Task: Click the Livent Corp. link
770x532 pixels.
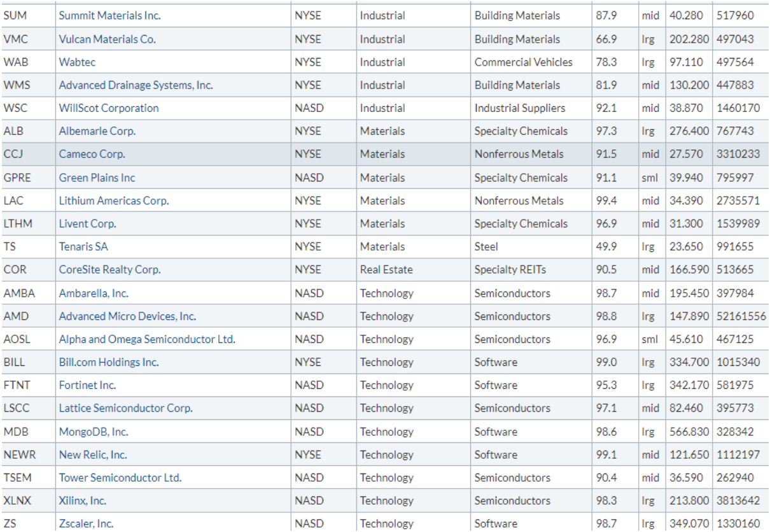Action: (x=88, y=224)
